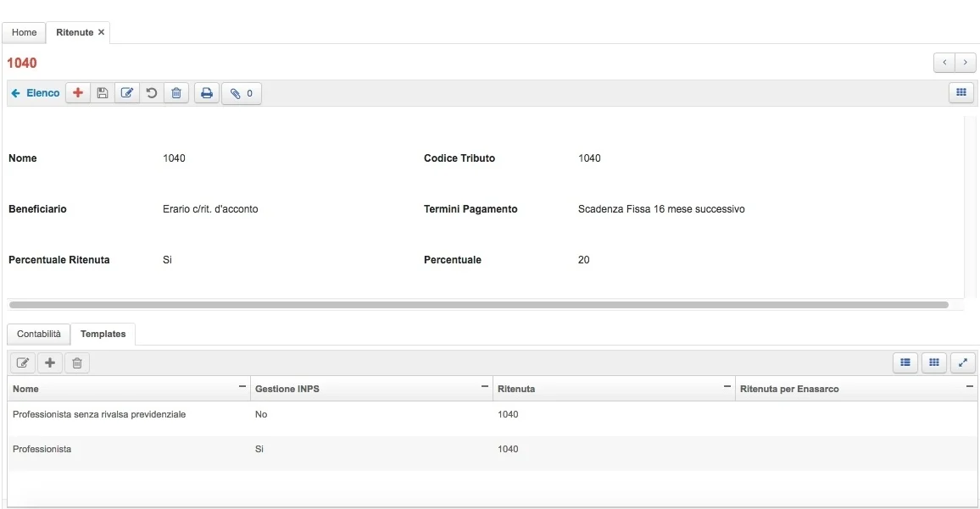Undo changes with the circular arrow icon
980x509 pixels.
coord(151,93)
